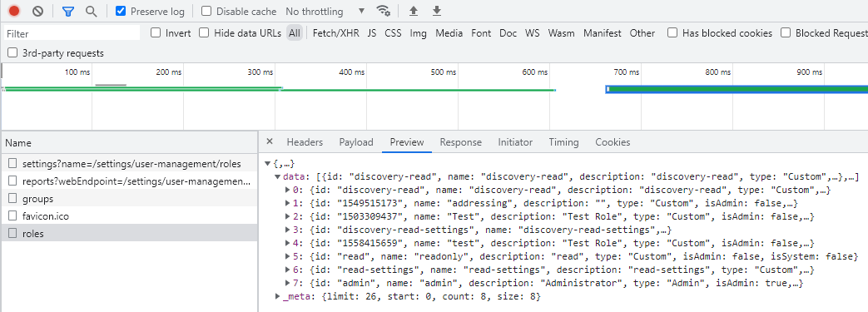Filter by Font requests
Viewport: 868px width, 312px height.
pos(481,33)
